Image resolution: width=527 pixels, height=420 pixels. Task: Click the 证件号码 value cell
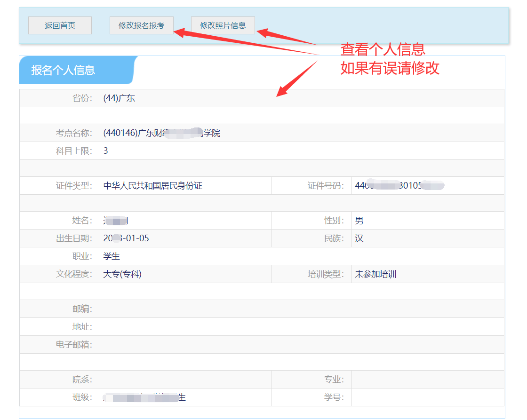point(399,186)
